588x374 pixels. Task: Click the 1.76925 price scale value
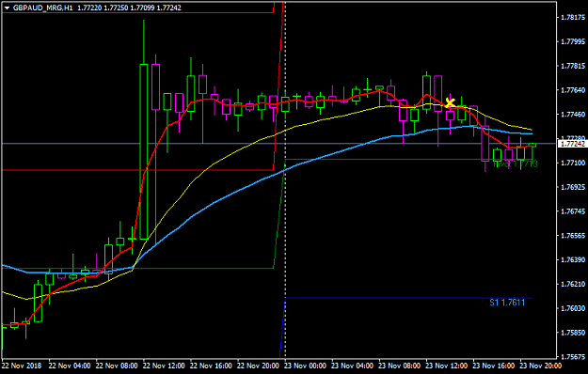[573, 187]
